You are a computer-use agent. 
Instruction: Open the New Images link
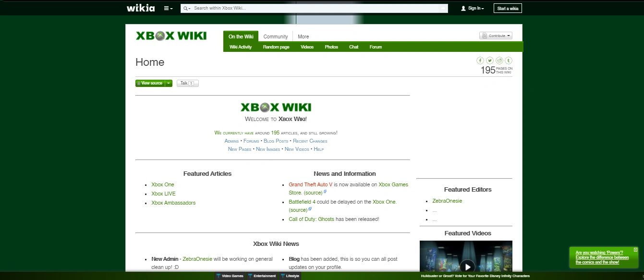[268, 149]
